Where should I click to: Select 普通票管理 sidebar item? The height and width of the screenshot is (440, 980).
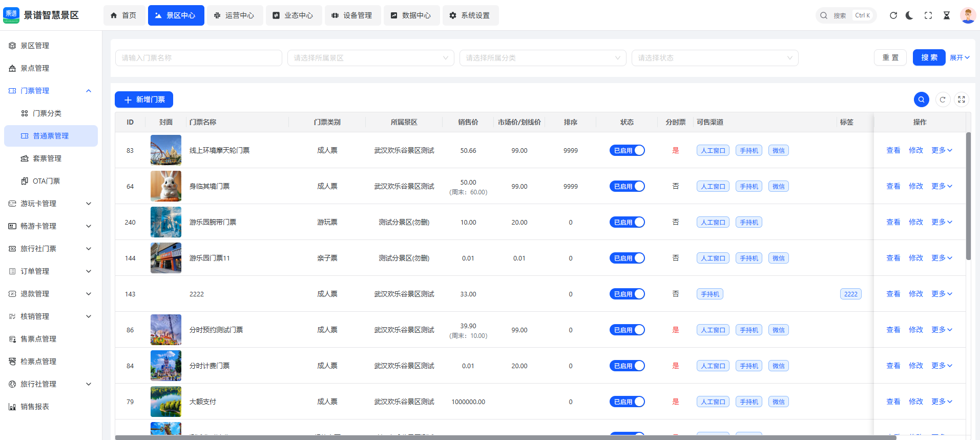point(51,136)
